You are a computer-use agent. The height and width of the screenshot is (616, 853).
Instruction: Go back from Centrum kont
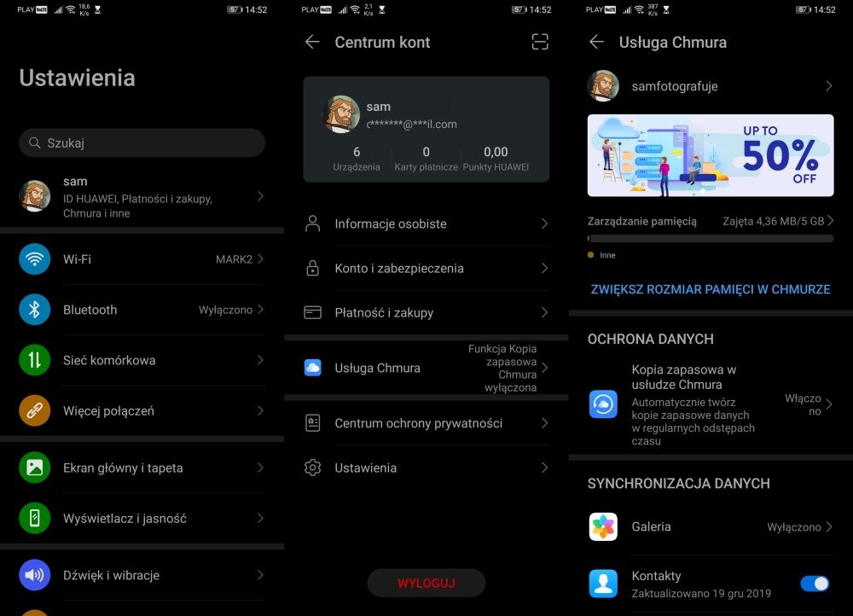click(312, 42)
